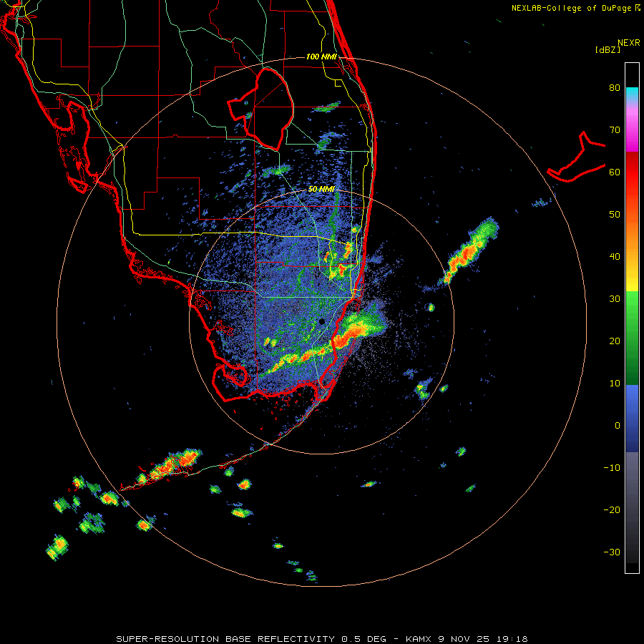Click the 50 NMI range ring label
Screen dimensions: 644x644
[x=321, y=190]
